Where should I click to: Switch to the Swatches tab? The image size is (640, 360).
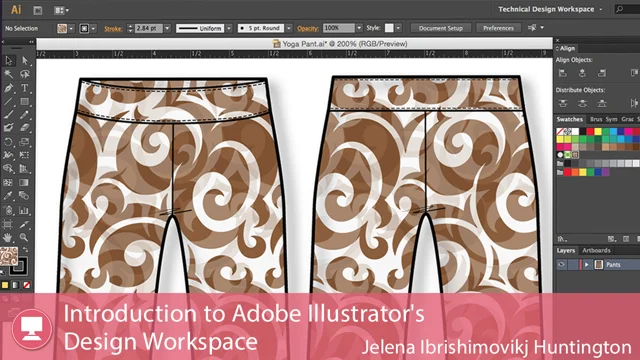coord(570,119)
